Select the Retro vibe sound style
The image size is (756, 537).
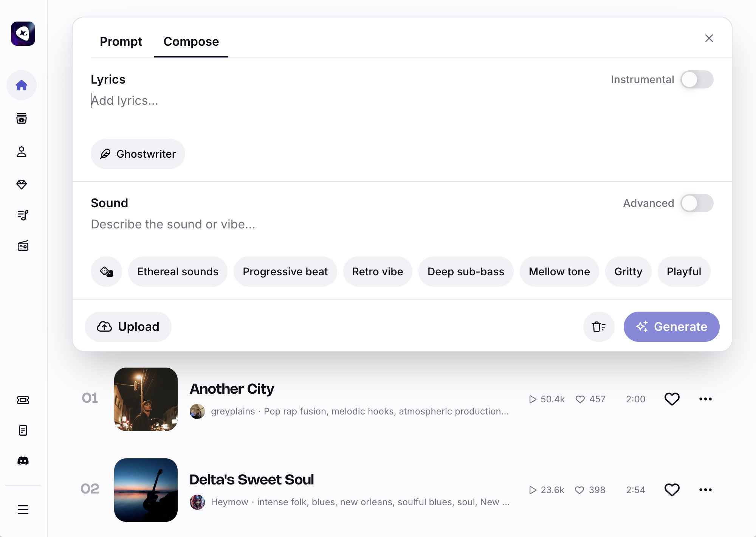pos(377,272)
